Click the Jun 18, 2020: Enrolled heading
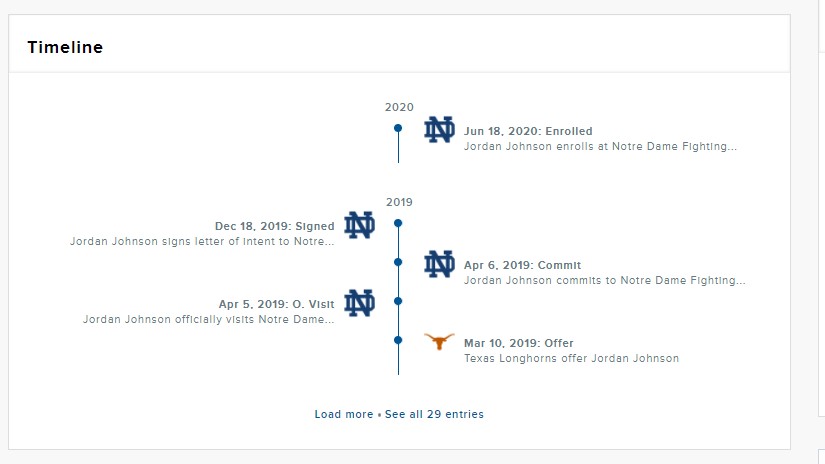Image resolution: width=825 pixels, height=464 pixels. coord(528,131)
